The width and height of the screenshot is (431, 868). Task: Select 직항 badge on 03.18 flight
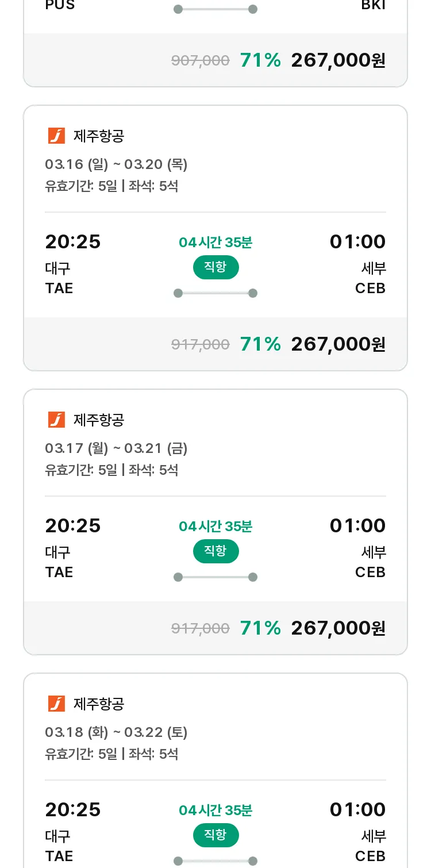pyautogui.click(x=215, y=835)
